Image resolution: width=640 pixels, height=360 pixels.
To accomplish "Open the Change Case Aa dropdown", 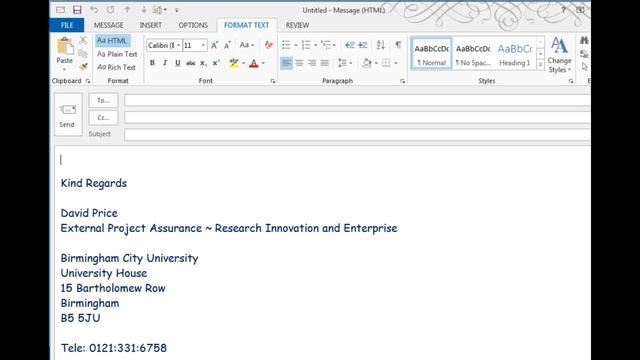I will (x=247, y=45).
